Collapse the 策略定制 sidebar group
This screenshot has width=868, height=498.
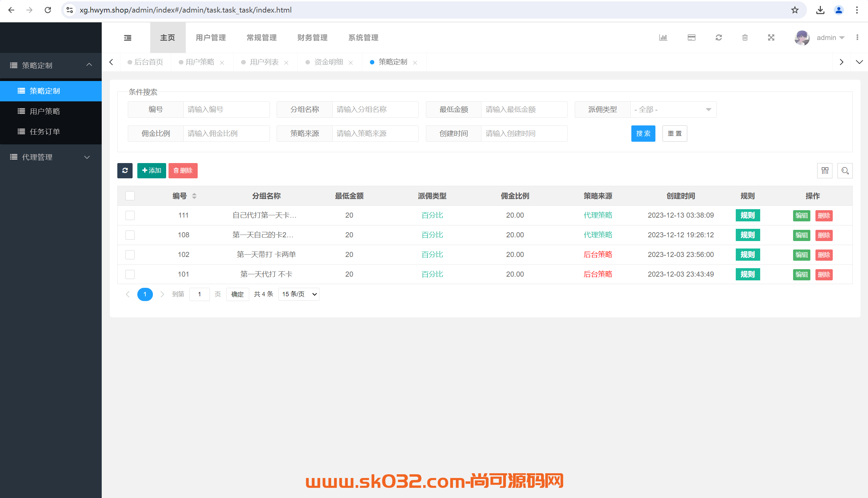point(51,65)
